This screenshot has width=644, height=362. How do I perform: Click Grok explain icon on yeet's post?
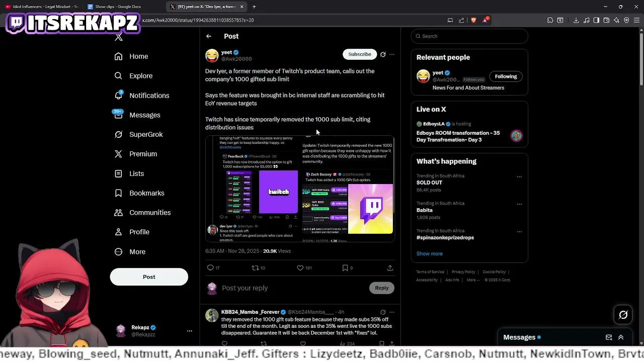click(383, 54)
